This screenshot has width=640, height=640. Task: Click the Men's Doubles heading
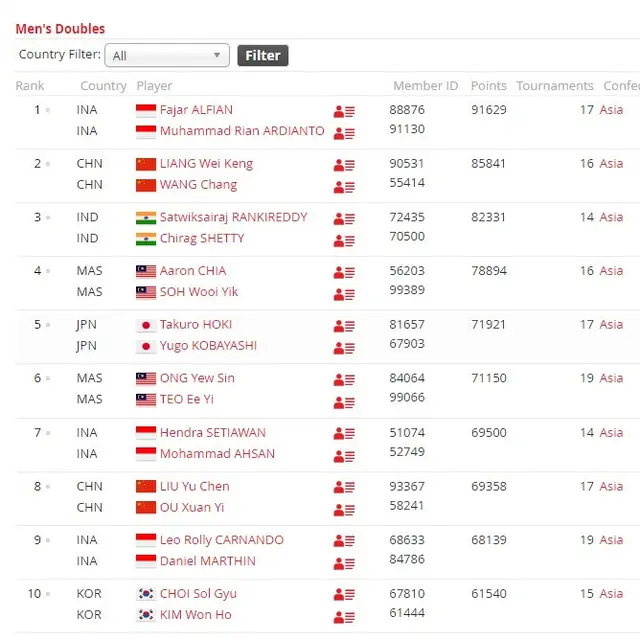[60, 29]
